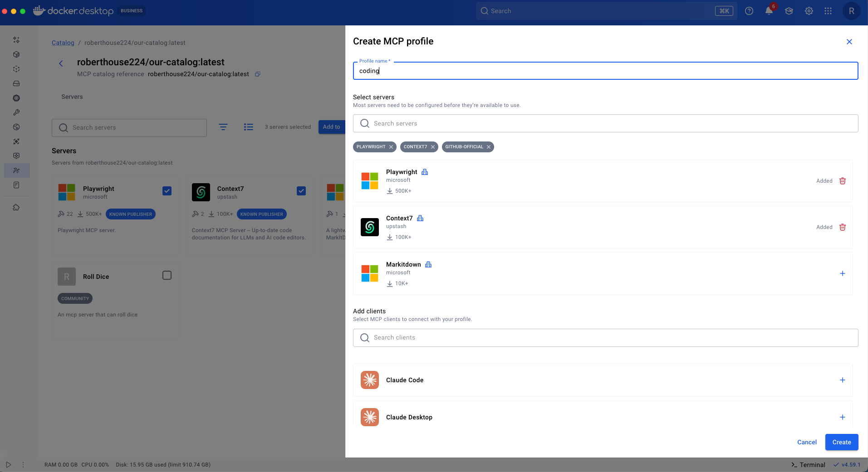Click the engine play icon in status bar
This screenshot has height=472, width=868.
tap(9, 465)
